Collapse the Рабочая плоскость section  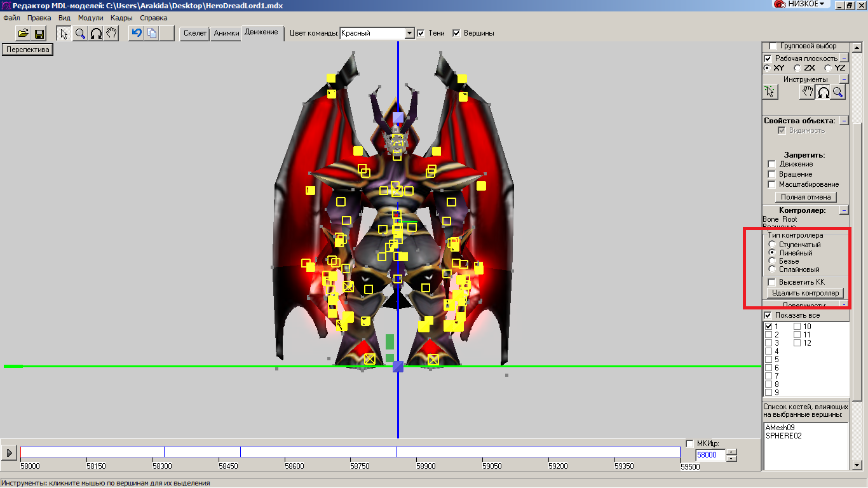(x=844, y=58)
